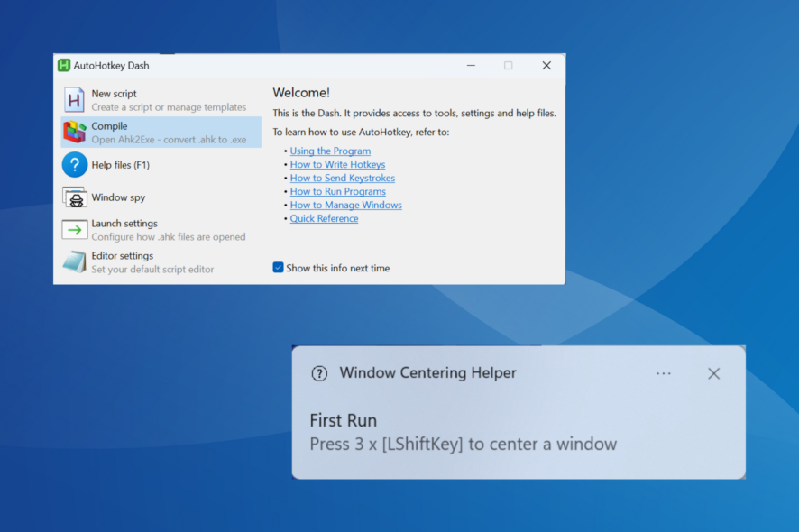Click the First Run notification text
Screen dimensions: 799x532
pos(344,420)
